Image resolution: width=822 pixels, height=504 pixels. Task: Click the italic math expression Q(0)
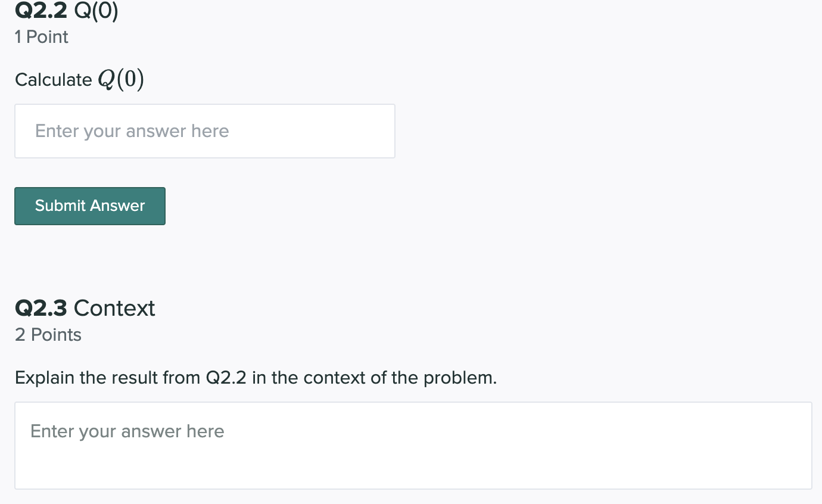[x=120, y=79]
